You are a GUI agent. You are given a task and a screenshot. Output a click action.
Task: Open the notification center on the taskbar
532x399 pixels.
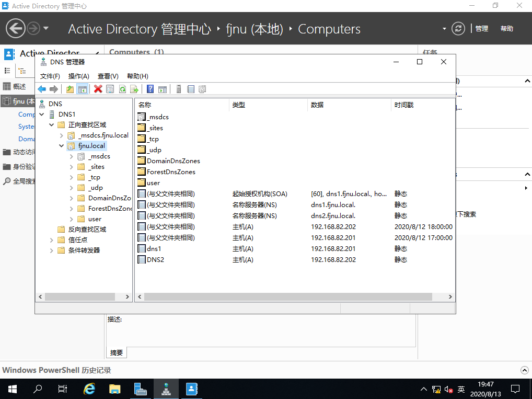coord(515,389)
